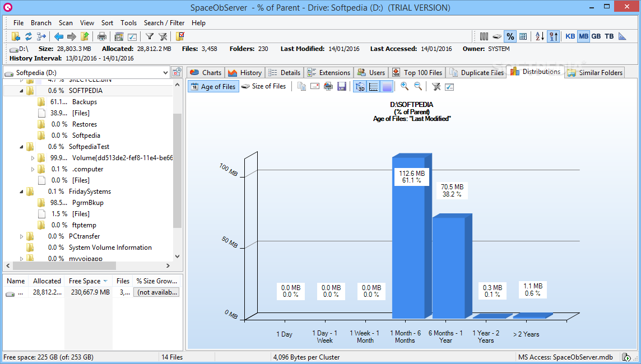641x364 pixels.
Task: Open the Branch menu
Action: tap(41, 23)
